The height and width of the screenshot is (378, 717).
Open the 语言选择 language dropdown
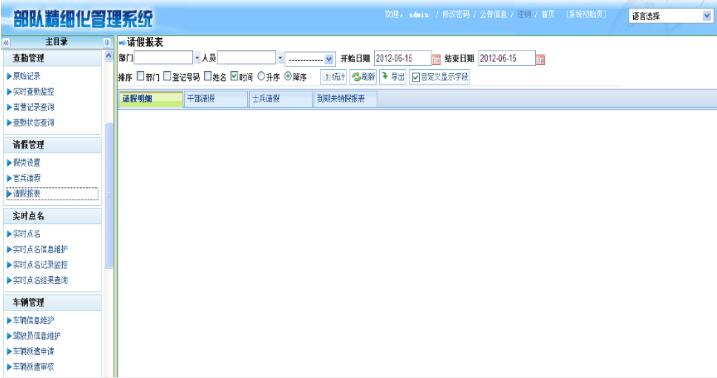click(670, 16)
